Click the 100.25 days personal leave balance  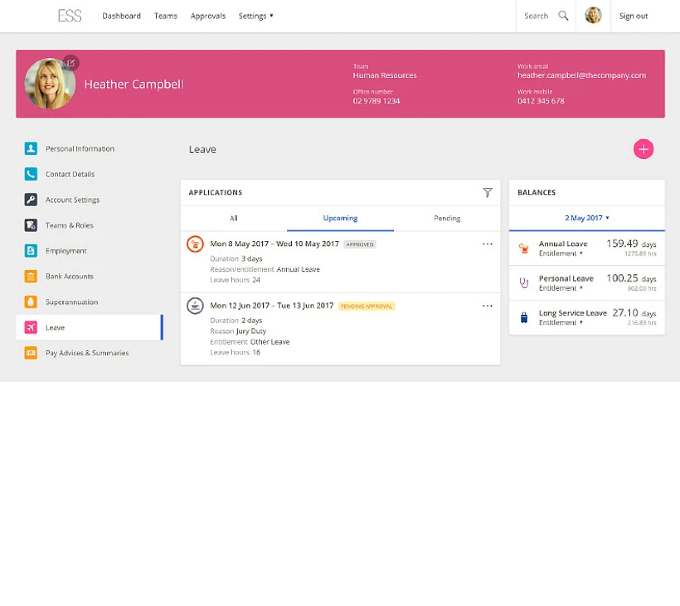pyautogui.click(x=631, y=278)
